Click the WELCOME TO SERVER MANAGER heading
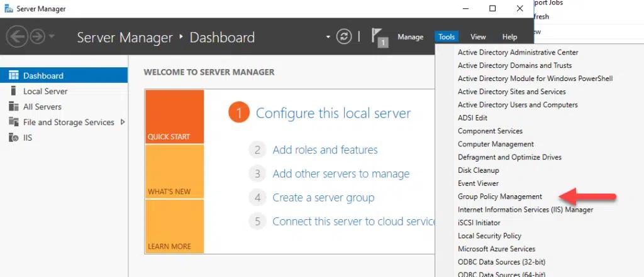The image size is (644, 277). (209, 72)
